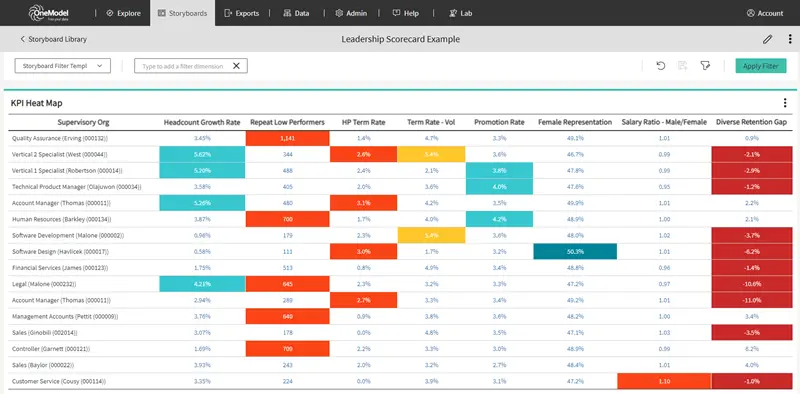The image size is (800, 394).
Task: Click the Term Rate - Vol column header
Action: (431, 122)
